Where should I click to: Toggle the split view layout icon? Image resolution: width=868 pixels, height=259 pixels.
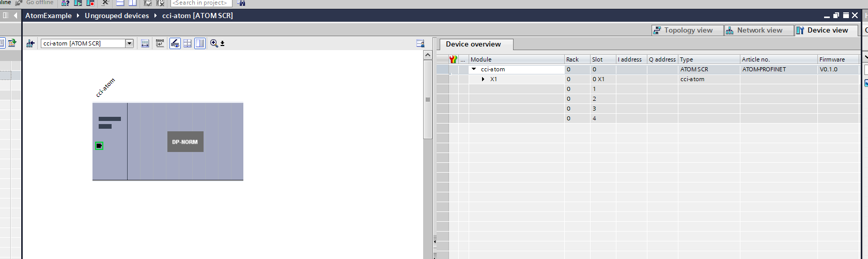[200, 43]
